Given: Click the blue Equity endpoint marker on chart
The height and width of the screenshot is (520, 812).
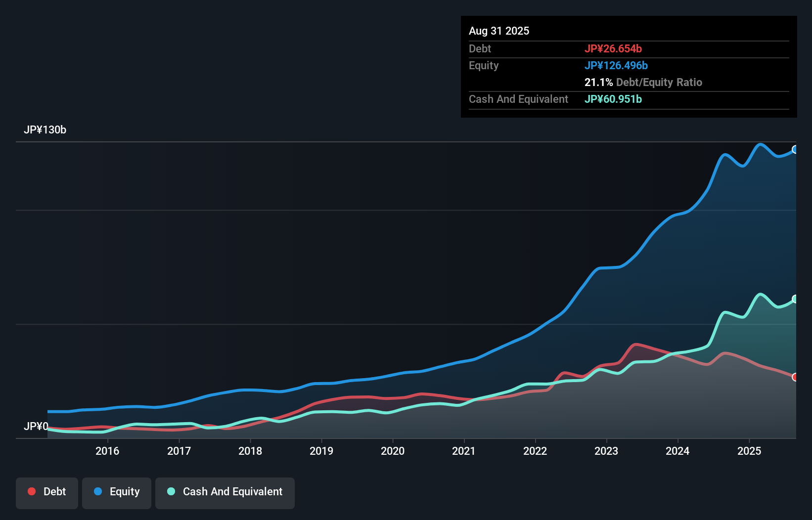Looking at the screenshot, I should 795,149.
